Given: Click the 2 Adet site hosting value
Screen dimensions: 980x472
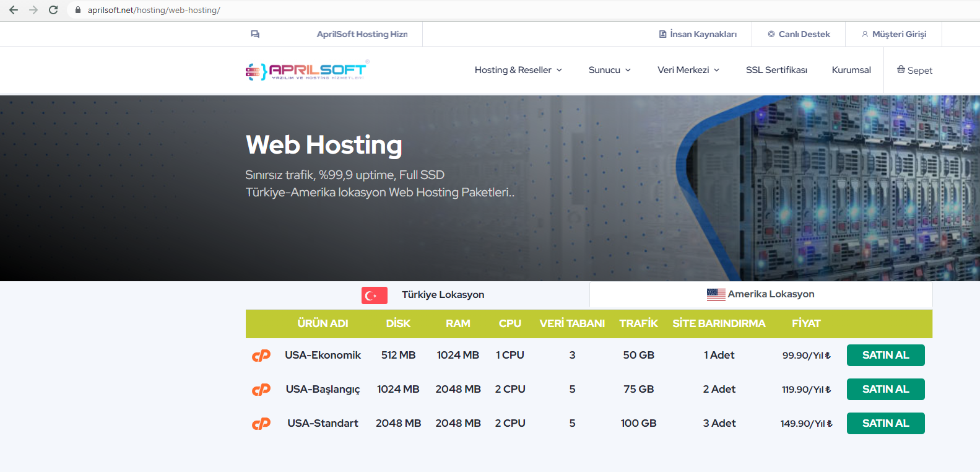Looking at the screenshot, I should (719, 389).
